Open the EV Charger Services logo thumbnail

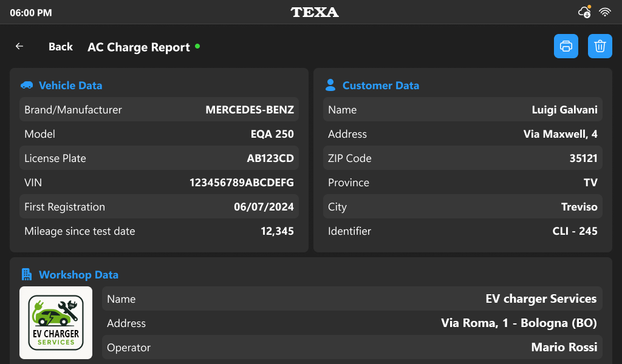56,323
